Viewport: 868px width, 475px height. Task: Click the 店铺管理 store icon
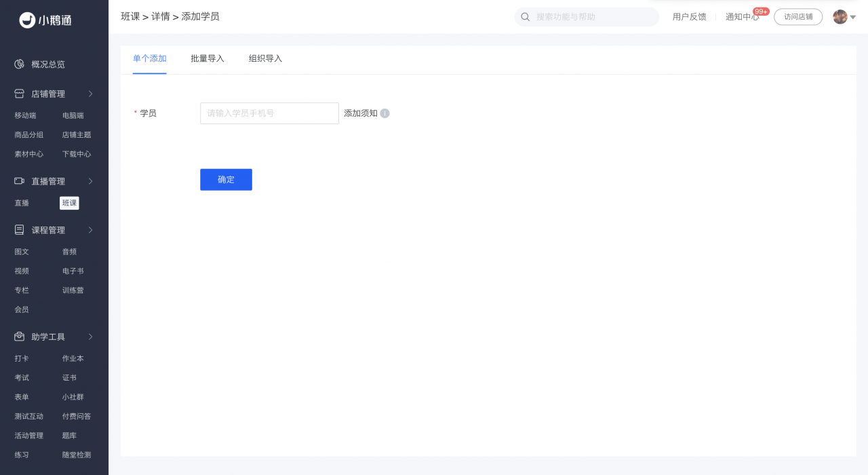click(20, 94)
